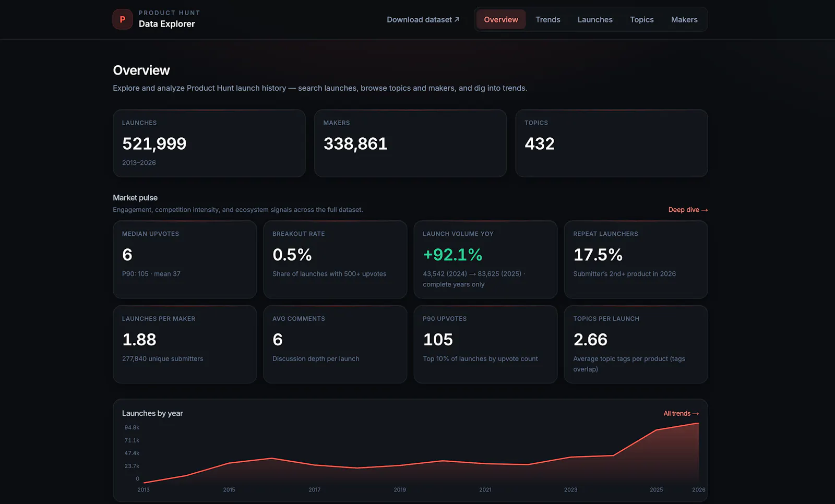Open the Topics tab
This screenshot has height=504, width=835.
(642, 19)
